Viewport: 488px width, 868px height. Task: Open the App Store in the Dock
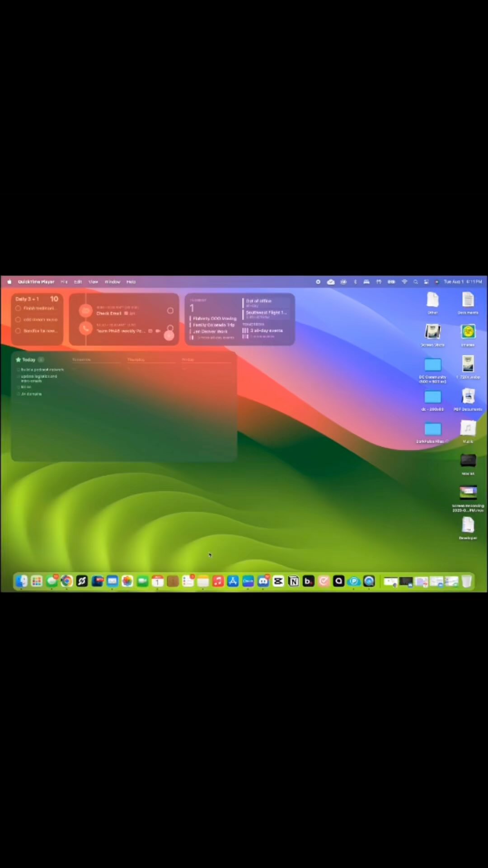pos(233,581)
